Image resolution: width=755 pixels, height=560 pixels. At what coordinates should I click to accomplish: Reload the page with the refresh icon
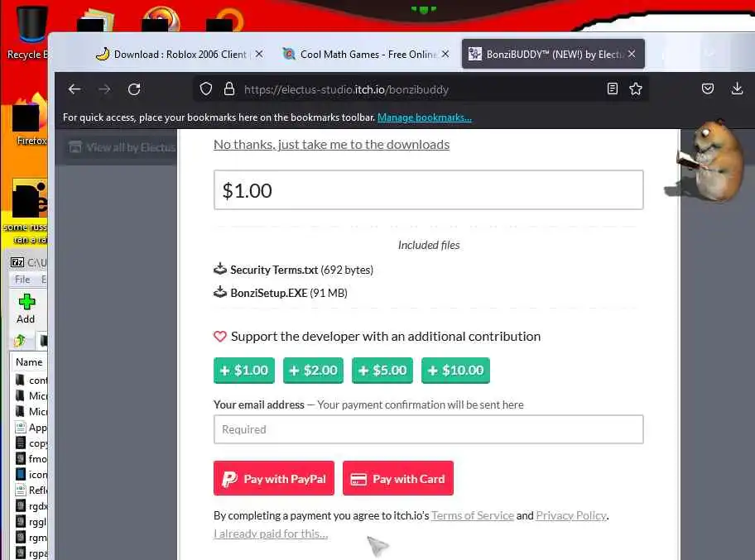[x=134, y=89]
